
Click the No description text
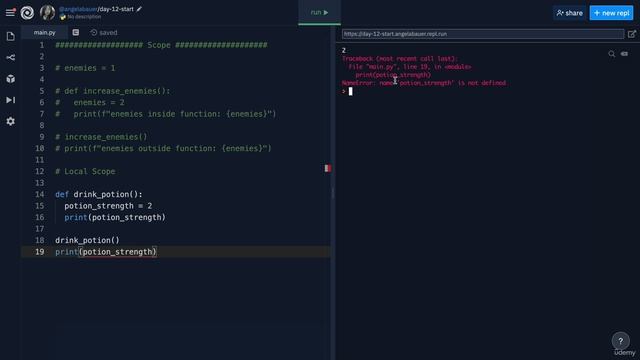tap(84, 17)
